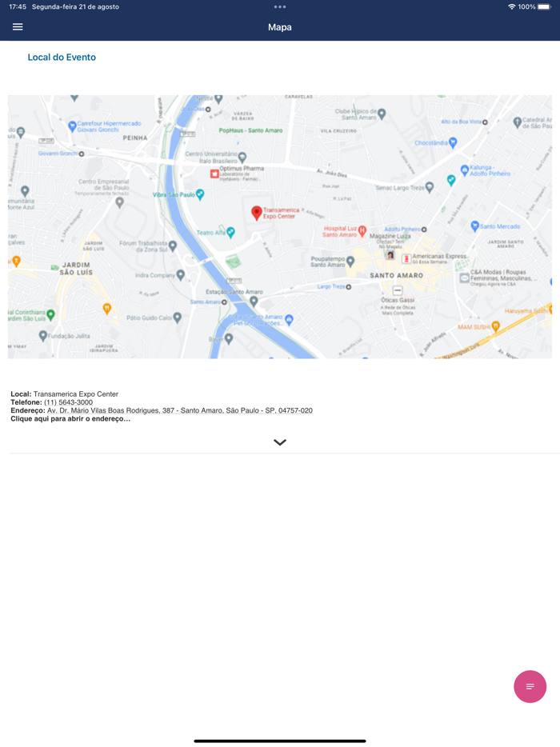
Task: Tap the phone number (11) 5643-3000
Action: tap(68, 402)
